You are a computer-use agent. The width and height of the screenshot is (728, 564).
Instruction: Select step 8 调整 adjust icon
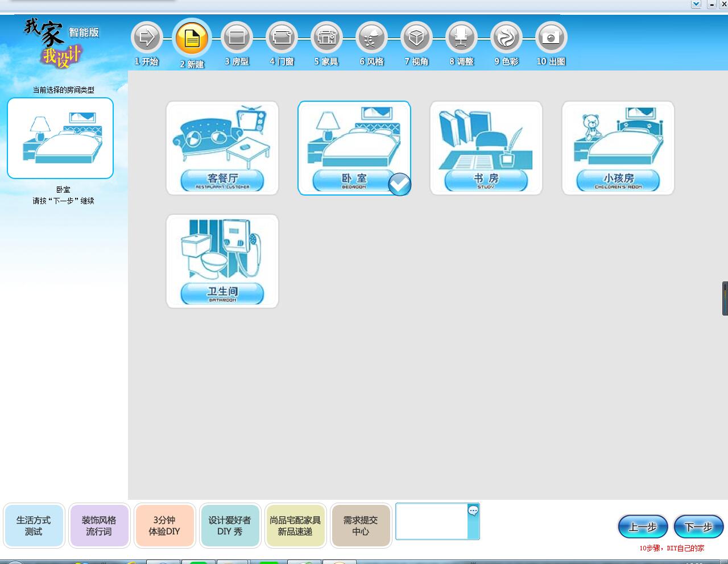[461, 38]
